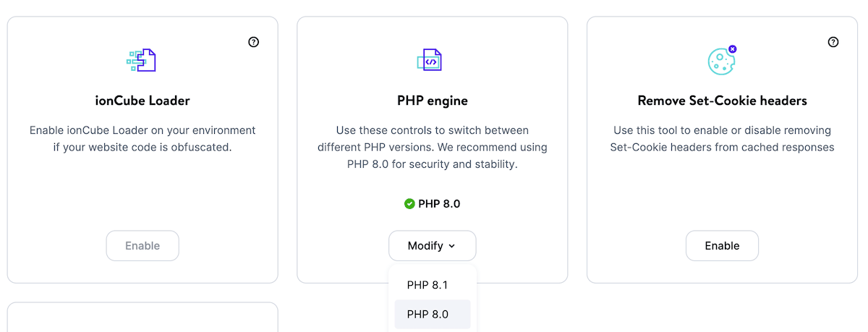
Task: Click the partially visible card below ionCube Loader
Action: point(142,318)
